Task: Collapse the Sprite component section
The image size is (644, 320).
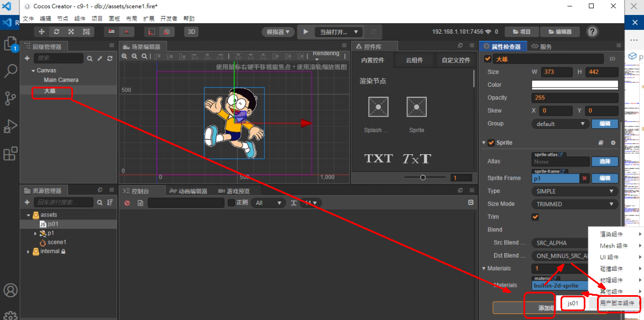Action: click(484, 143)
